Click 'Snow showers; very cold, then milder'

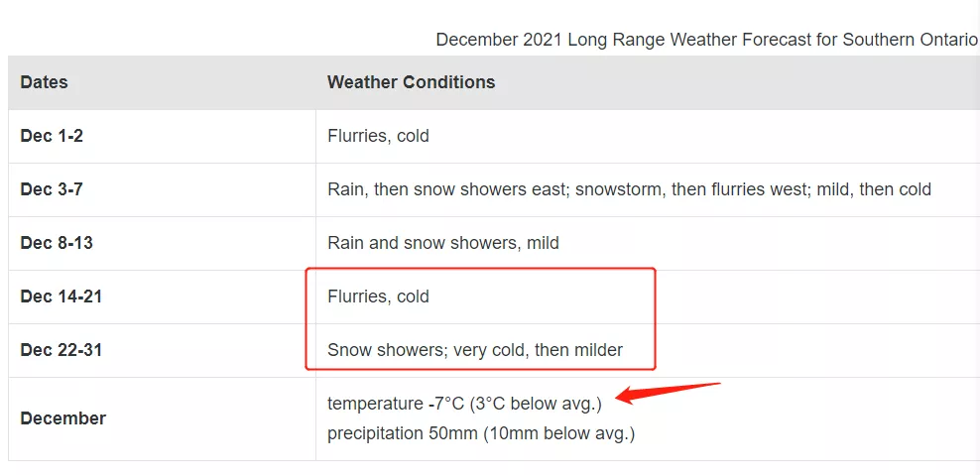click(475, 350)
